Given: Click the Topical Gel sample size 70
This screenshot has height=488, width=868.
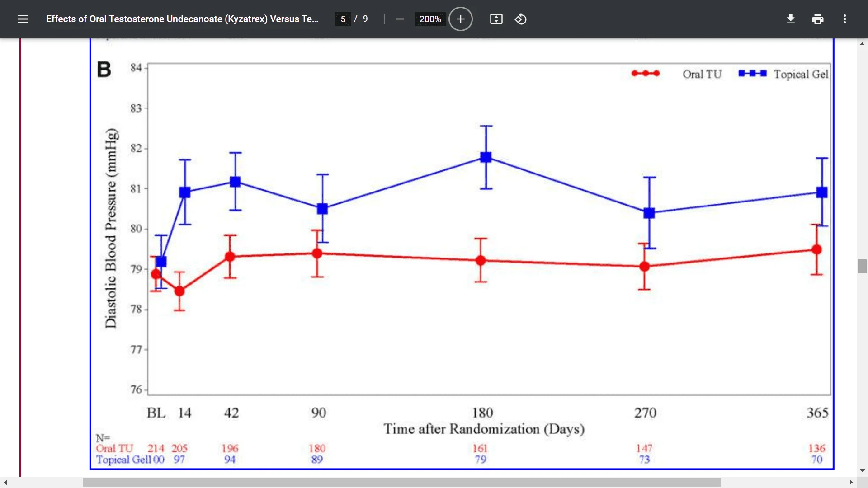Looking at the screenshot, I should [816, 460].
